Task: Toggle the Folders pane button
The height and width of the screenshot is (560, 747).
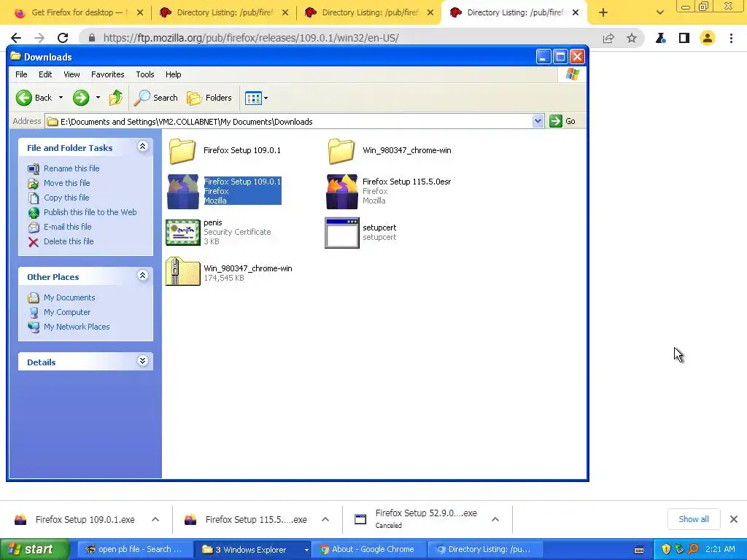Action: [x=209, y=98]
